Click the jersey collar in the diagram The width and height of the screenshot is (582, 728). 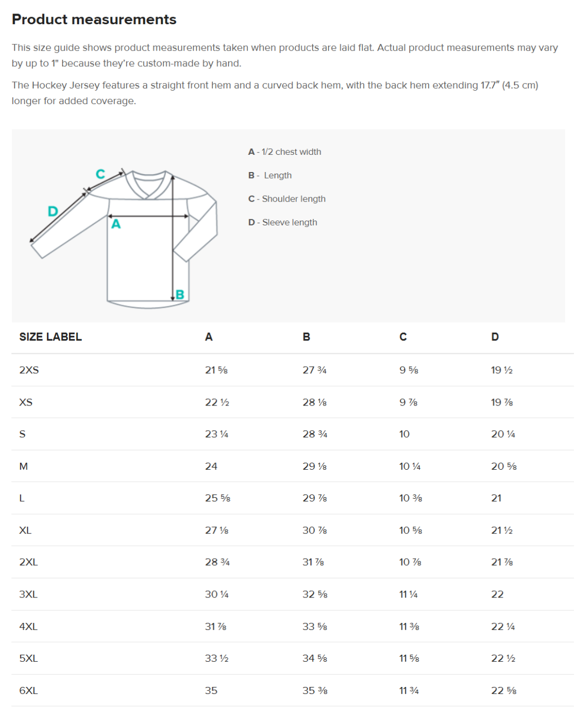click(x=148, y=183)
